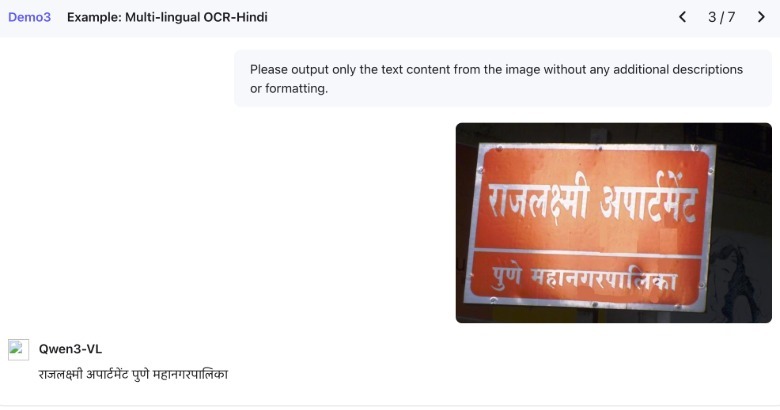This screenshot has width=780, height=410.
Task: Go to the next example using right chevron
Action: click(761, 17)
